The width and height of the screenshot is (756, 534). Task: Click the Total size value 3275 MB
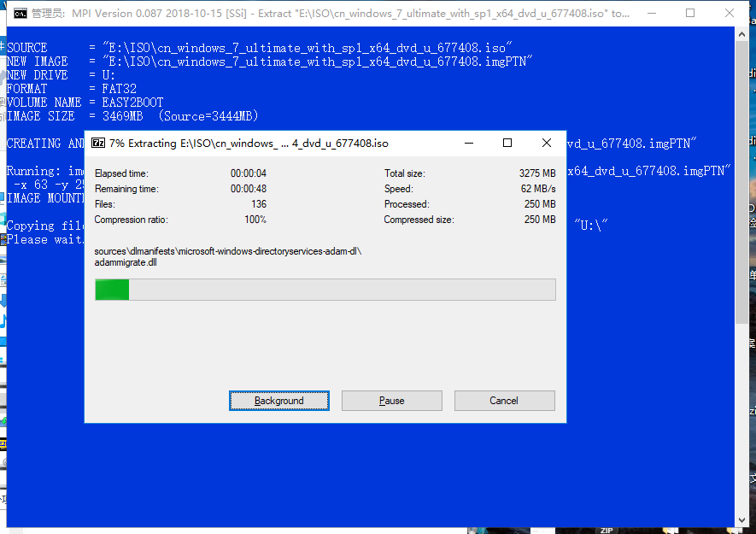(x=537, y=173)
